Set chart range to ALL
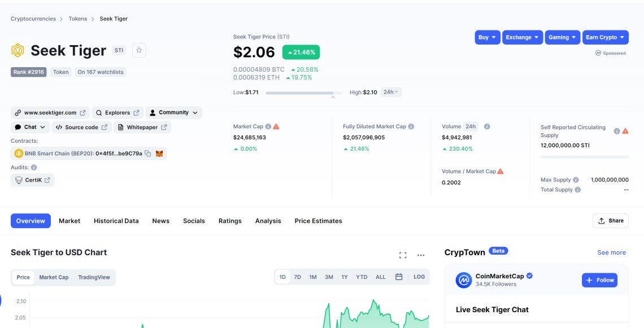This screenshot has width=644, height=328. pyautogui.click(x=381, y=277)
